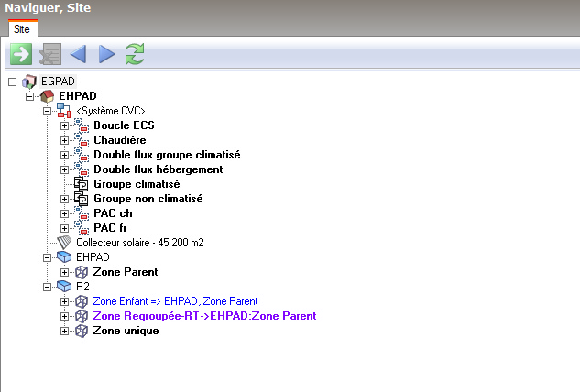
Task: Click the green arrow toolbar icon
Action: tap(19, 55)
